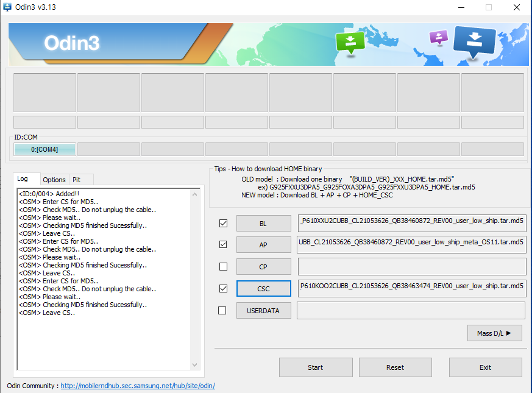Click the empty CP file path field
Viewport: 532px width, 393px height.
(x=412, y=266)
